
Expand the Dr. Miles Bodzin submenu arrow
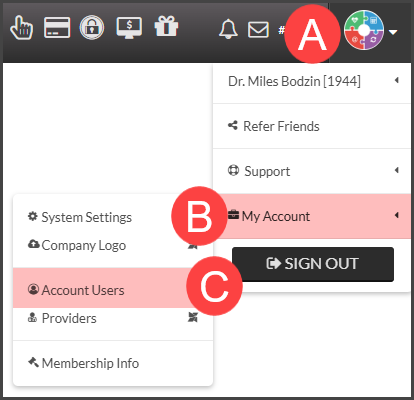click(397, 80)
